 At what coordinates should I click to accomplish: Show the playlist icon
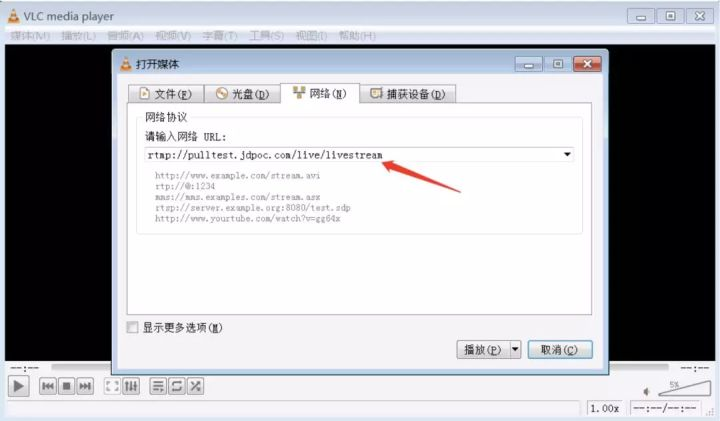pyautogui.click(x=158, y=386)
